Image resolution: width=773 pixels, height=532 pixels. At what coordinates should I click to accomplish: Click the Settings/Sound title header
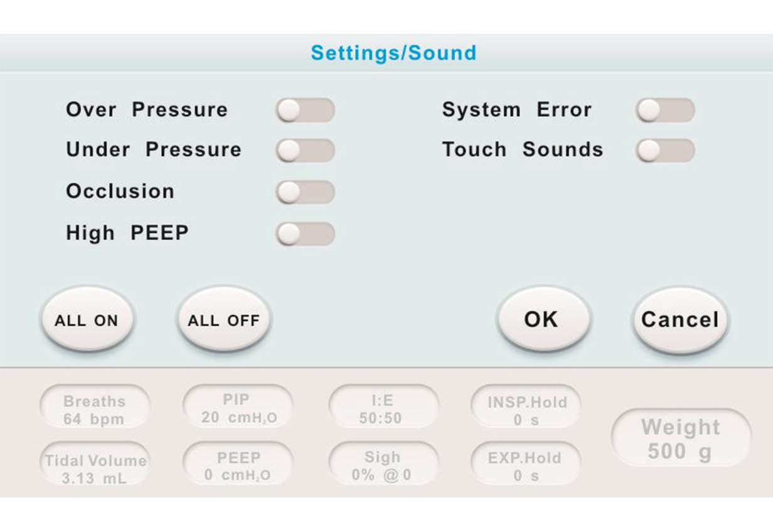pyautogui.click(x=393, y=53)
